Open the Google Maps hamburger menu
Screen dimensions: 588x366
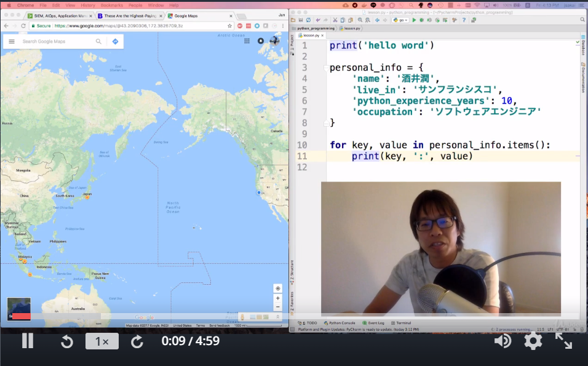11,42
